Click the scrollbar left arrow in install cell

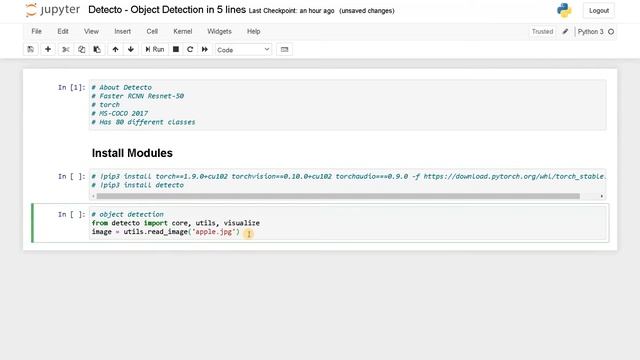coord(93,196)
